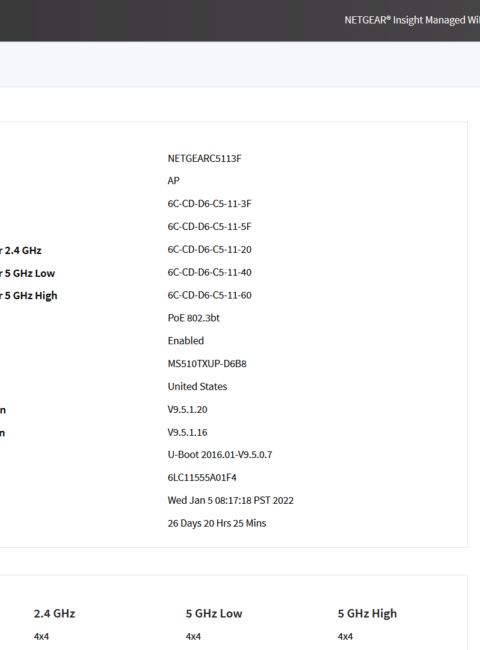The image size is (480, 650).
Task: Click the Enabled status value
Action: [x=186, y=341]
